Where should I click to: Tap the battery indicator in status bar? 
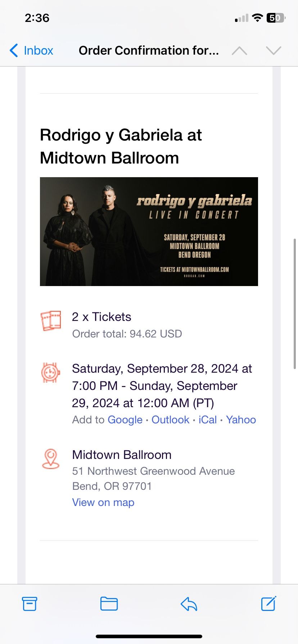(276, 18)
